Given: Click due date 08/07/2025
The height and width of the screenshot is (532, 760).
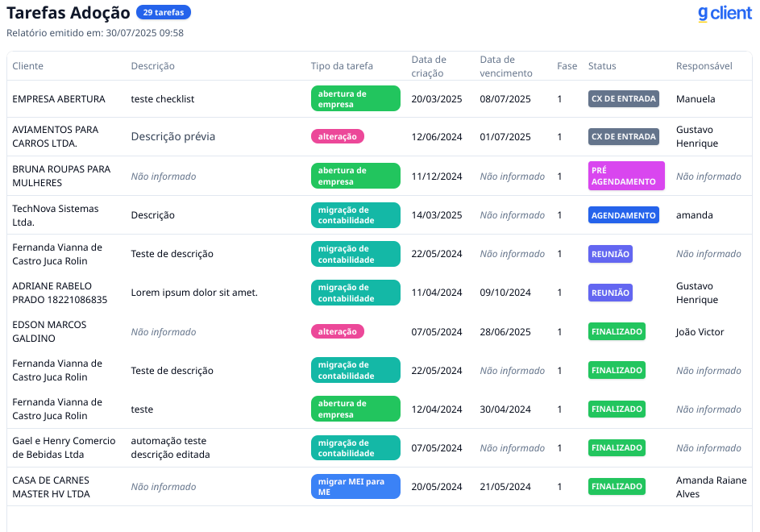Looking at the screenshot, I should pos(505,99).
